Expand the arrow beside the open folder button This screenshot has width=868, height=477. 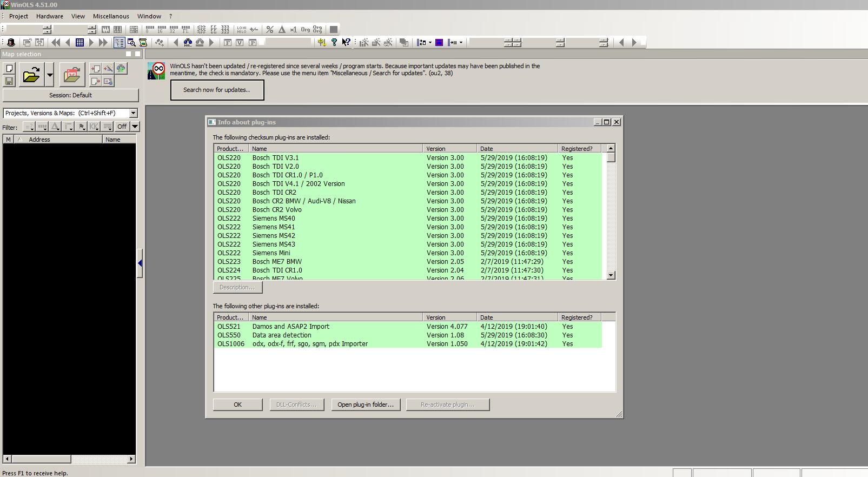(50, 75)
